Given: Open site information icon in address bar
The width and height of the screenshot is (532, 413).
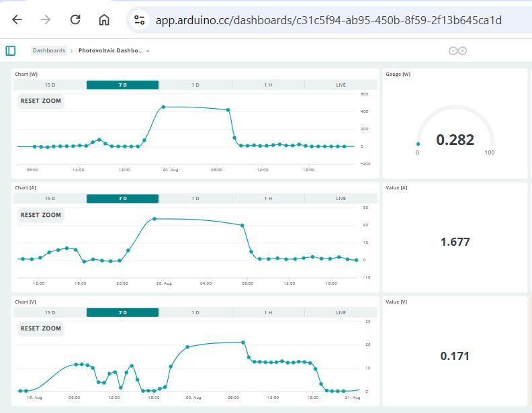Looking at the screenshot, I should [x=140, y=20].
